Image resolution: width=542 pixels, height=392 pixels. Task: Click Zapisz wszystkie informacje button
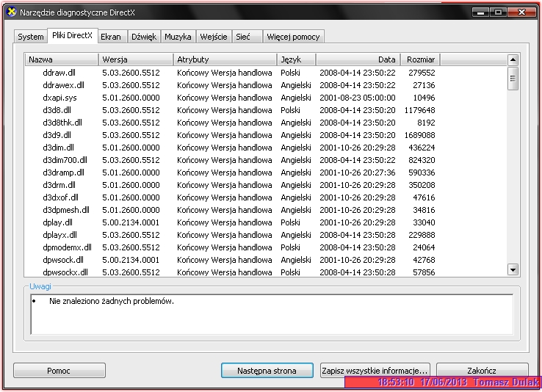point(375,371)
